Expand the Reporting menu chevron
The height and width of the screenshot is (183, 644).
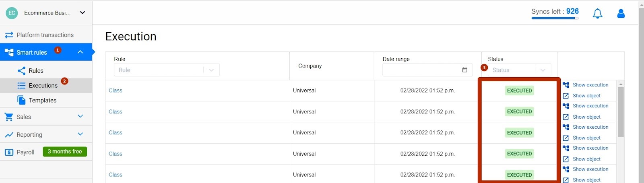click(80, 134)
